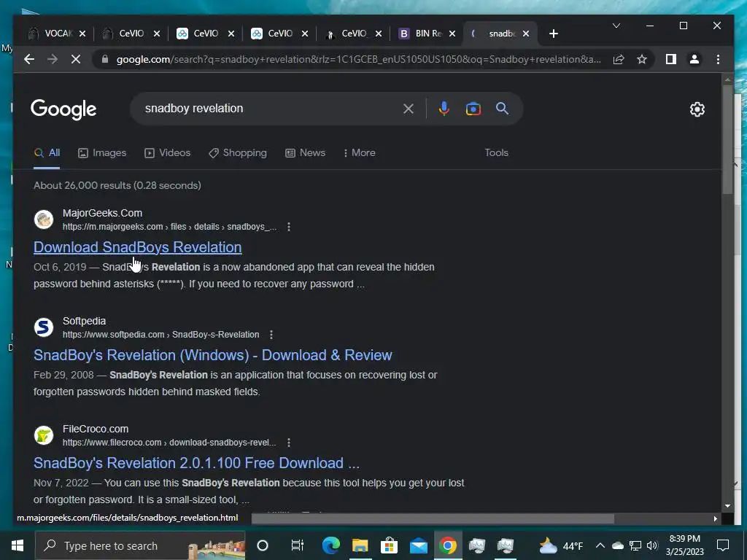Switch to Videos results

tap(167, 153)
